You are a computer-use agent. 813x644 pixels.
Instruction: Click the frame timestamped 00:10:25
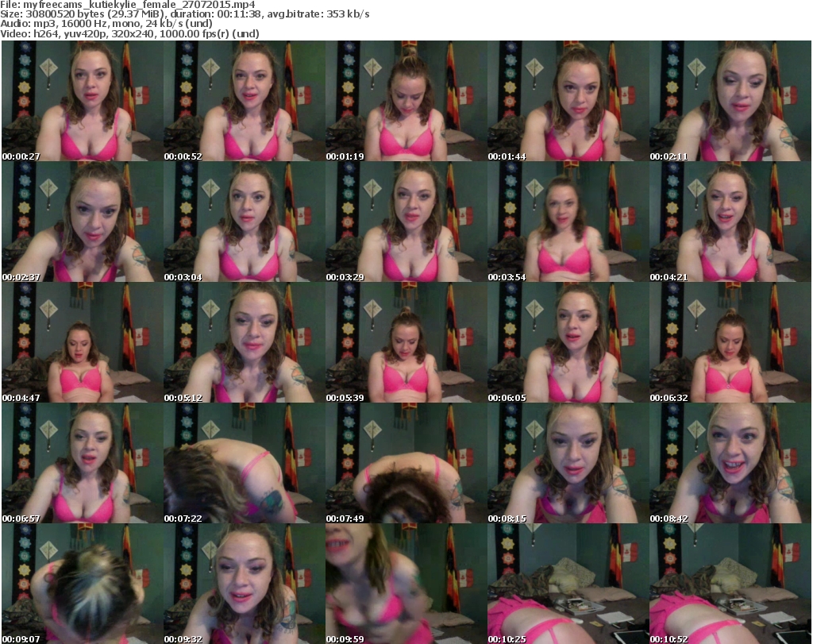[x=568, y=584]
